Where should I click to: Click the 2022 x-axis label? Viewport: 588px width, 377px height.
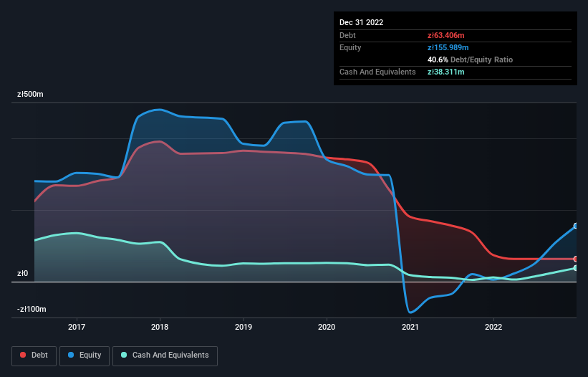[493, 327]
